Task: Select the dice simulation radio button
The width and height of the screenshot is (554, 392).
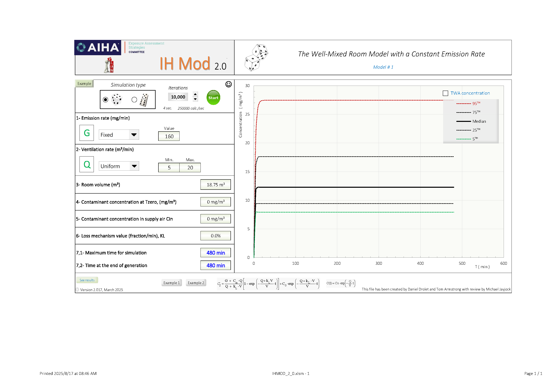Action: pos(105,100)
